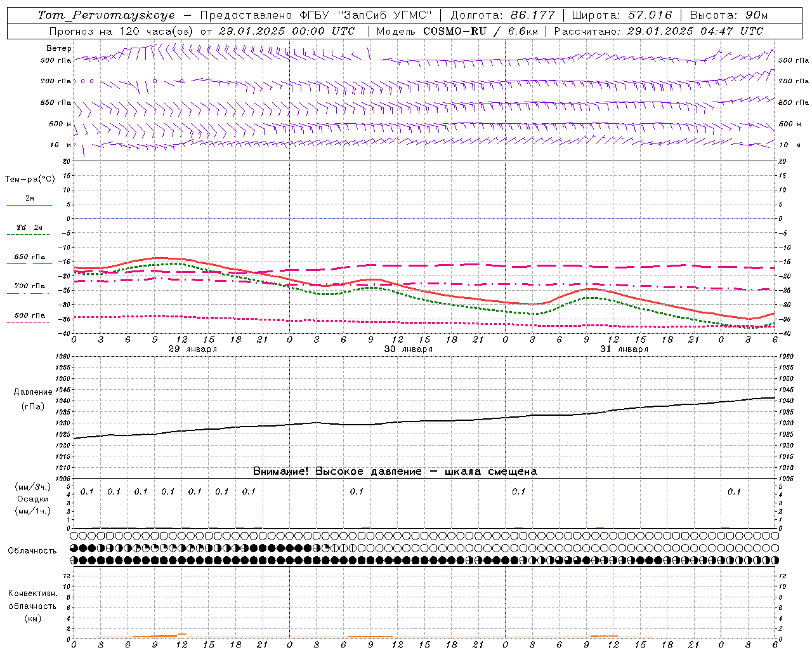Click the 'Td 2м' dew point legend entry
Image resolution: width=812 pixels, height=650 pixels.
pos(30,227)
